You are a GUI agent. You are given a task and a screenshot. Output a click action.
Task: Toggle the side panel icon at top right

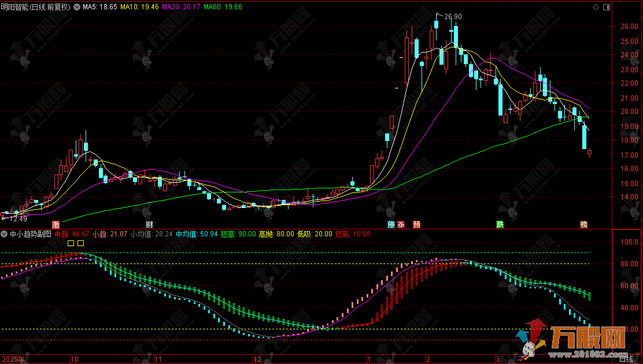(607, 7)
